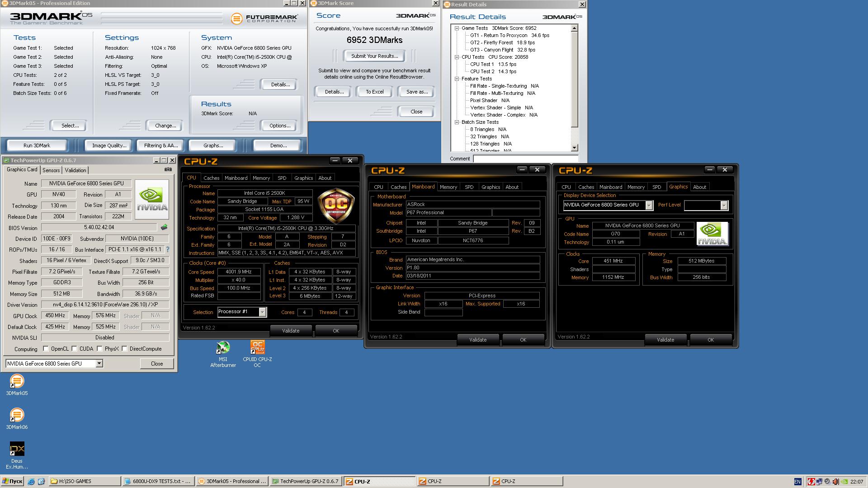
Task: Click the Filtering & AA button
Action: tap(161, 145)
